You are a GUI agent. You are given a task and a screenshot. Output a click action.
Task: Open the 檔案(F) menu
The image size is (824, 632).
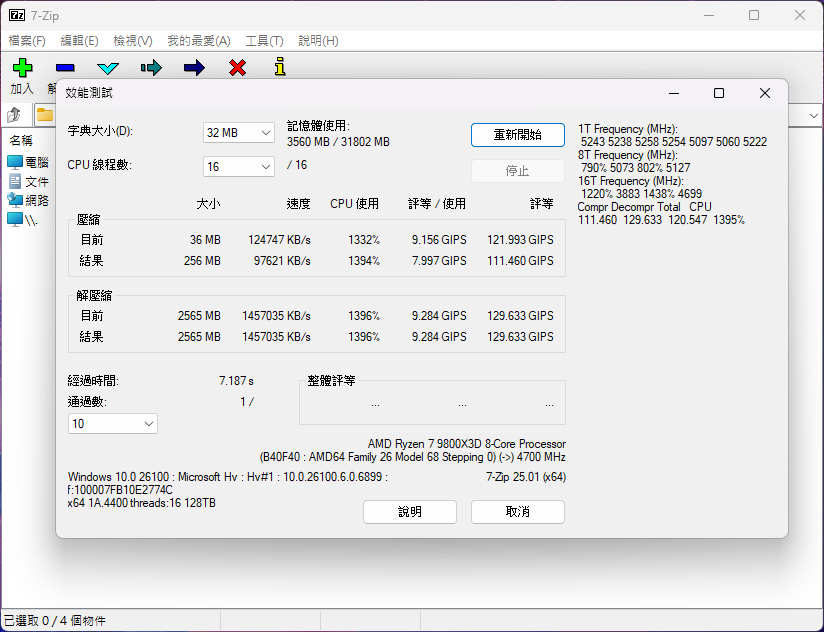(27, 41)
